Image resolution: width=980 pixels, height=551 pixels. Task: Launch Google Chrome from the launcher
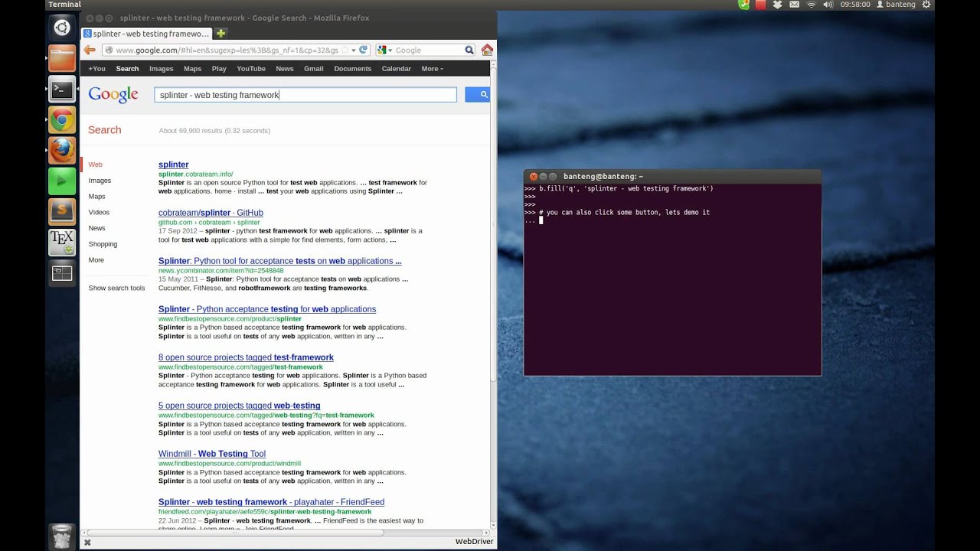tap(62, 120)
